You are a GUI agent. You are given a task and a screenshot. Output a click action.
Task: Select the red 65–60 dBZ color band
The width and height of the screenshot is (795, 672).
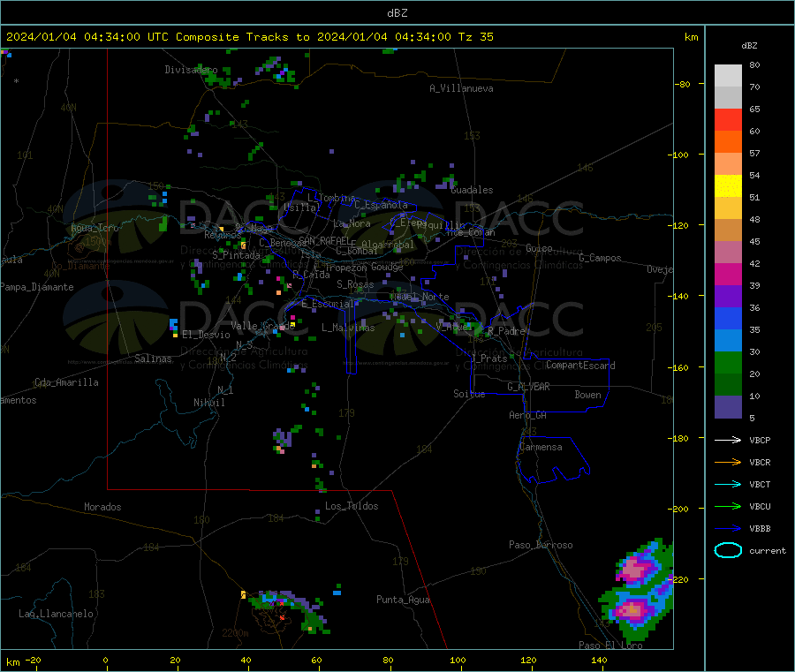(728, 119)
